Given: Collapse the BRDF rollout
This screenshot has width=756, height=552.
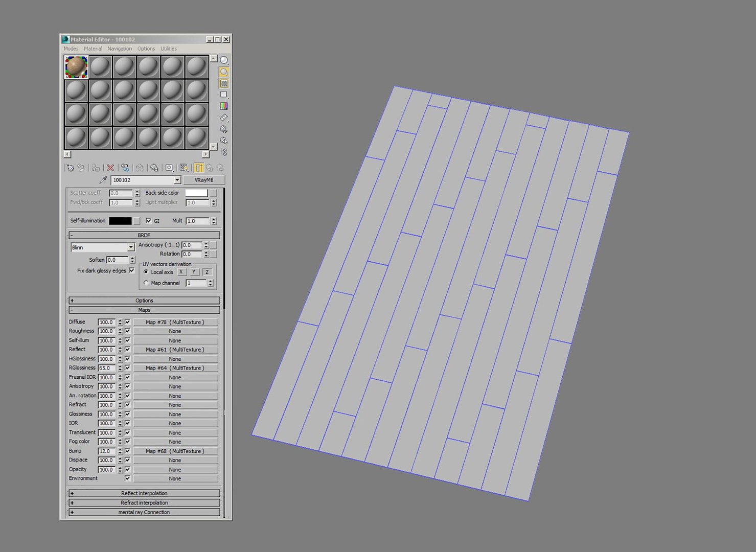Looking at the screenshot, I should pyautogui.click(x=144, y=235).
